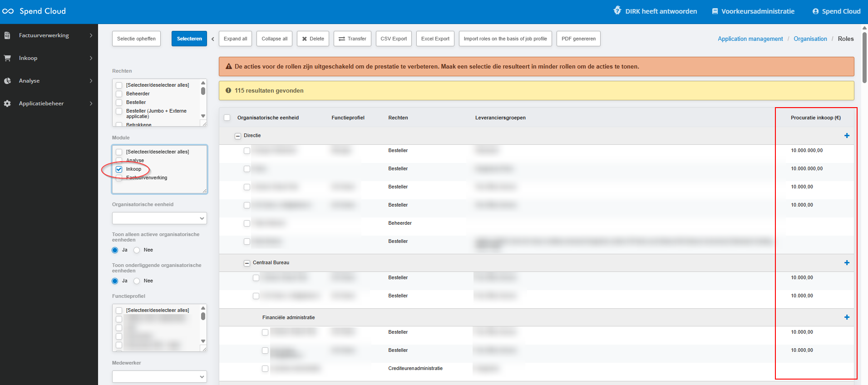Click the plus icon in Directie row
This screenshot has height=385, width=868.
[847, 136]
